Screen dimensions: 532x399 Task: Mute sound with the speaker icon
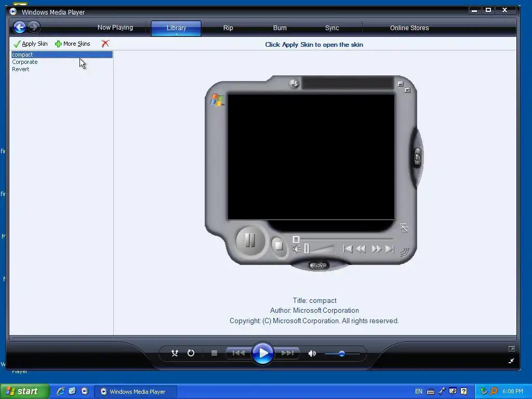(x=312, y=353)
